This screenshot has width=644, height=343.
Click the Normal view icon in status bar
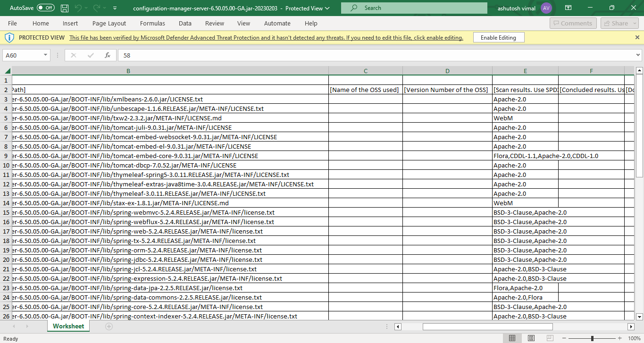pyautogui.click(x=512, y=338)
